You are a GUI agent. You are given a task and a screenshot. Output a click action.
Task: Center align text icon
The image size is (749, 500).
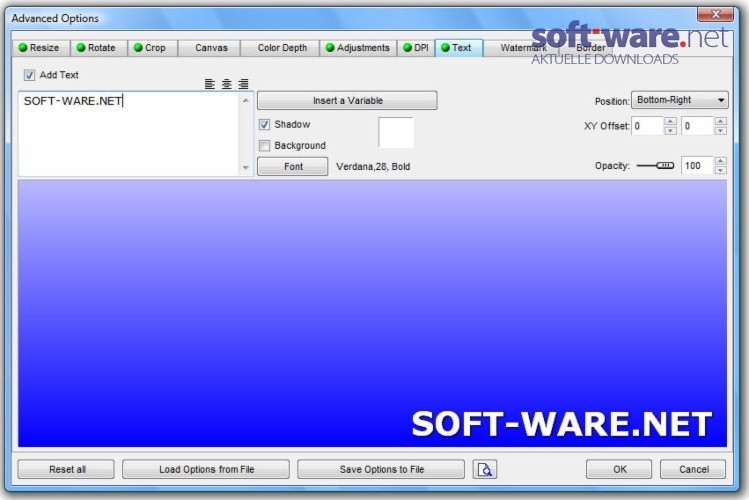[226, 84]
